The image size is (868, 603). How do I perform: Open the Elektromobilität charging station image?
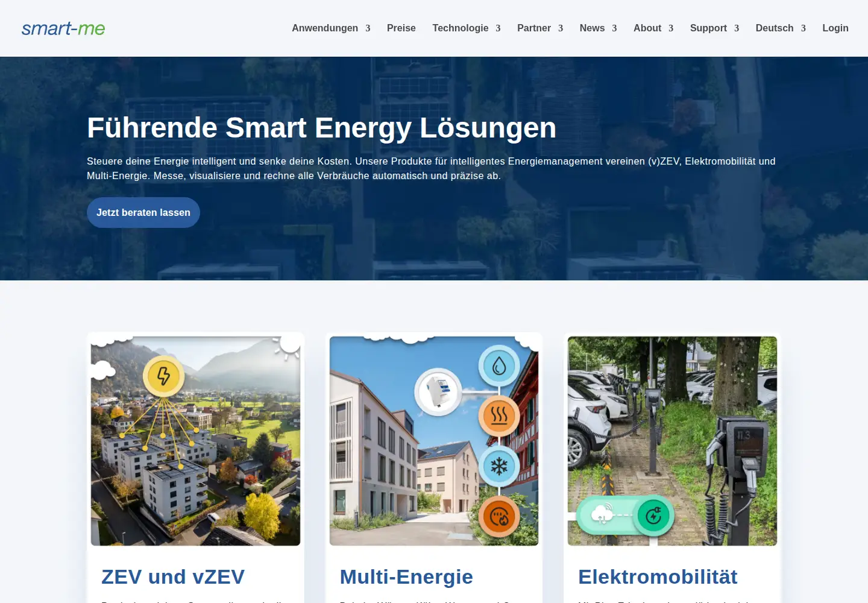pyautogui.click(x=672, y=441)
